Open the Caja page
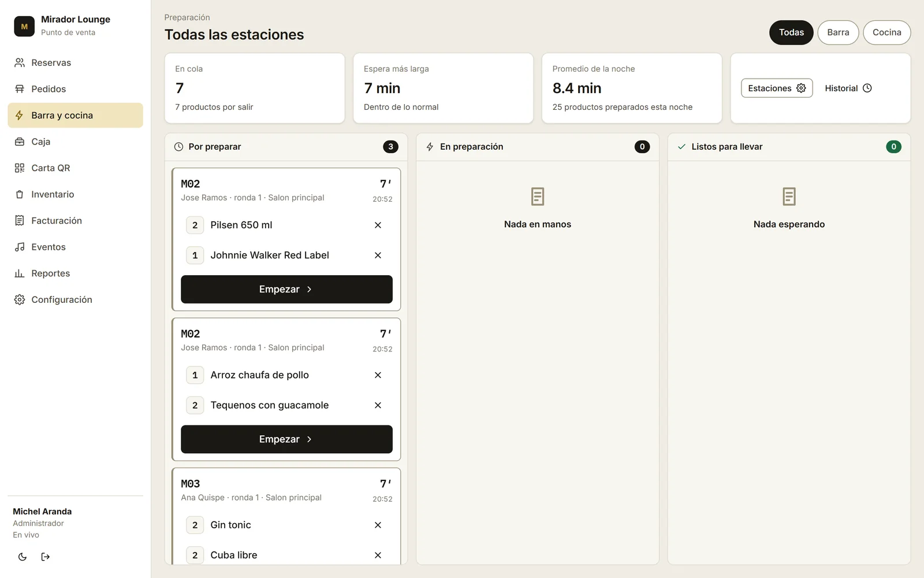924x578 pixels. [x=75, y=142]
